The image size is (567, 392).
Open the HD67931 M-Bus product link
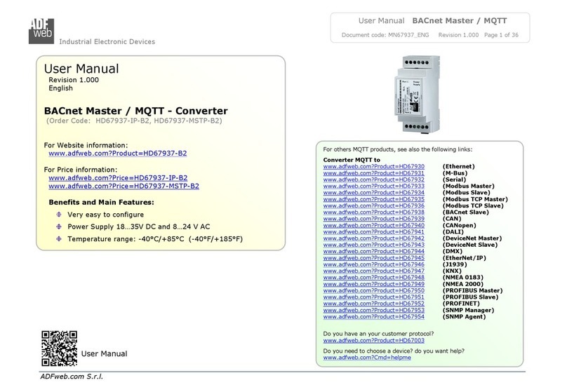pos(374,173)
